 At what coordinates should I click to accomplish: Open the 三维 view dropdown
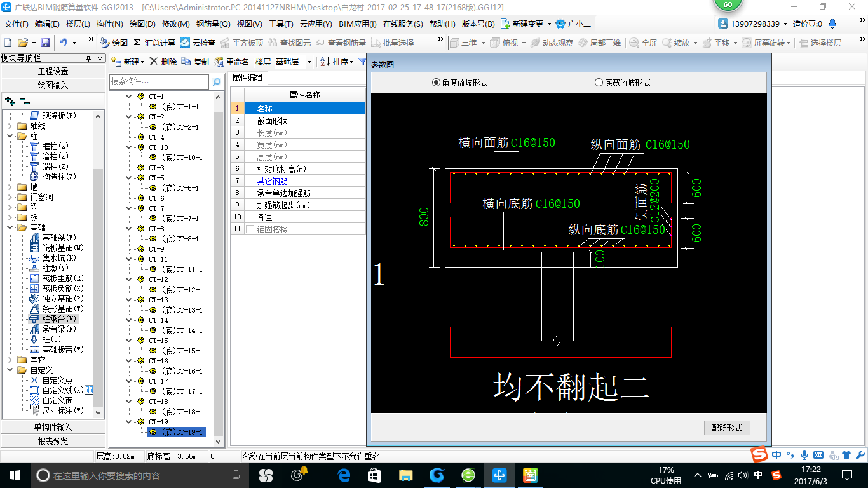point(483,43)
